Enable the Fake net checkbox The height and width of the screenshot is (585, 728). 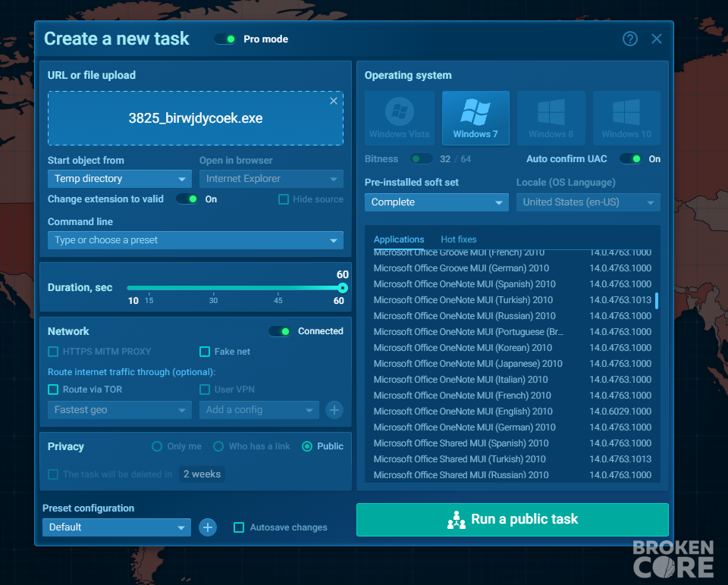point(205,352)
